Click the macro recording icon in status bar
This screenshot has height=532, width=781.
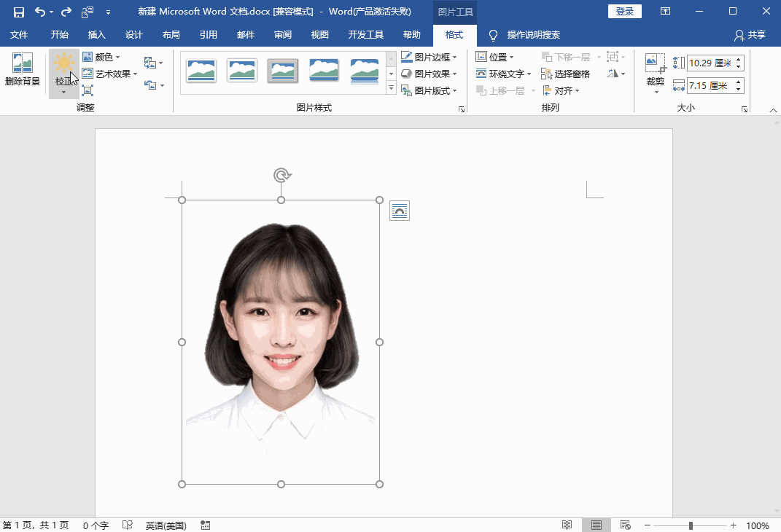coord(205,525)
